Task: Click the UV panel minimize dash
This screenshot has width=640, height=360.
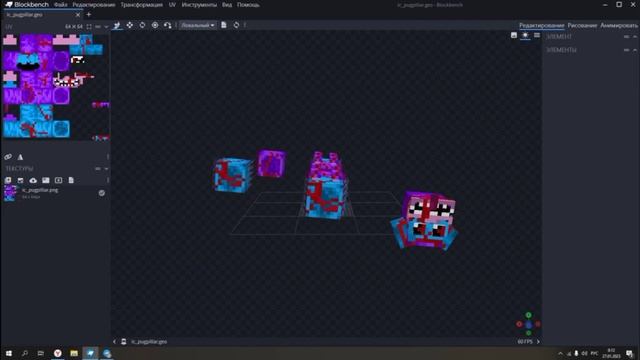Action: click(x=98, y=27)
